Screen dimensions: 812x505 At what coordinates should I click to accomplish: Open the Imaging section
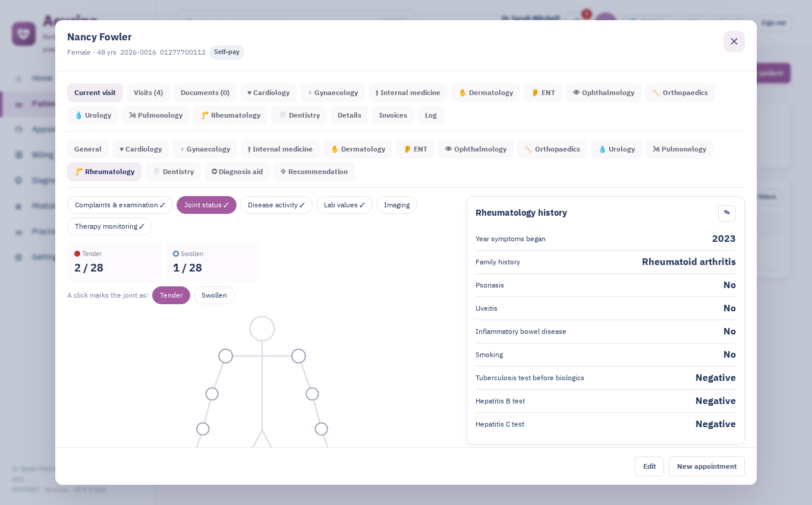(x=396, y=205)
